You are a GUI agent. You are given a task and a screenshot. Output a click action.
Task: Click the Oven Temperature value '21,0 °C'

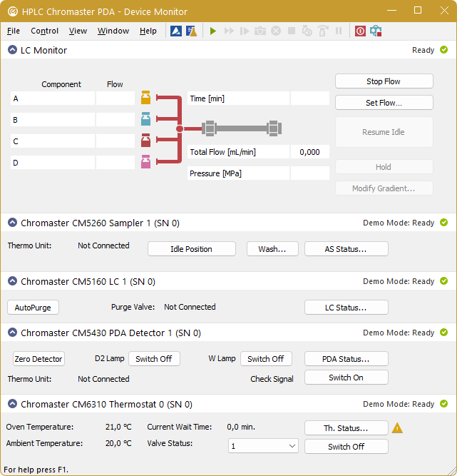(x=118, y=427)
